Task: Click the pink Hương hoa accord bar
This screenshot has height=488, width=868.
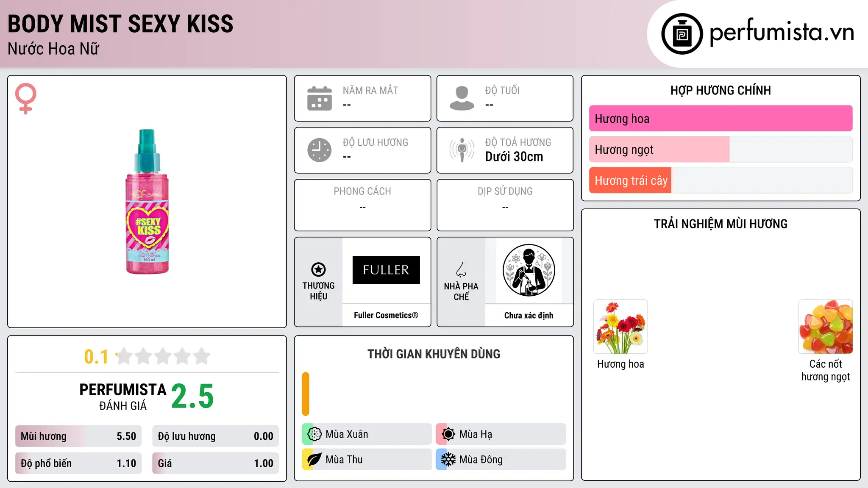Action: [x=721, y=119]
